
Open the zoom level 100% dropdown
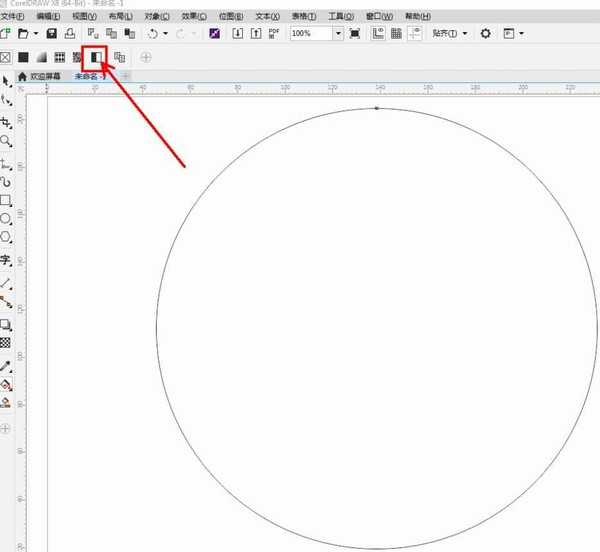click(338, 33)
